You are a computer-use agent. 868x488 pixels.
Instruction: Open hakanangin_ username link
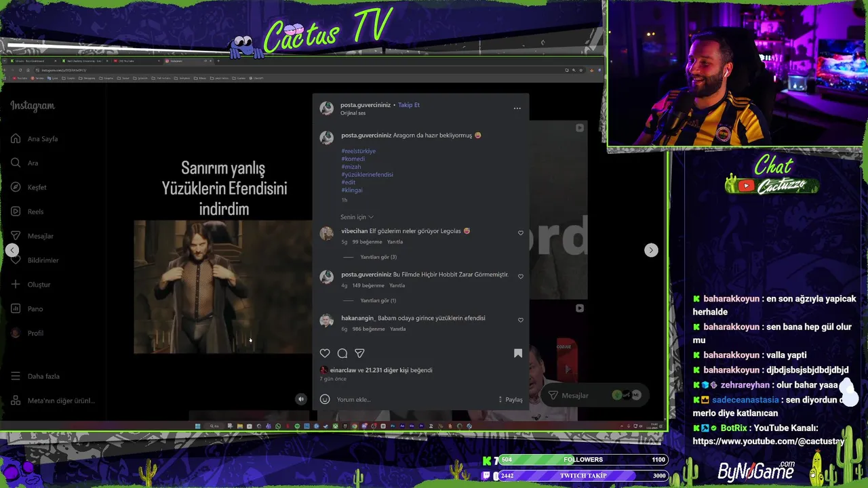(x=358, y=318)
